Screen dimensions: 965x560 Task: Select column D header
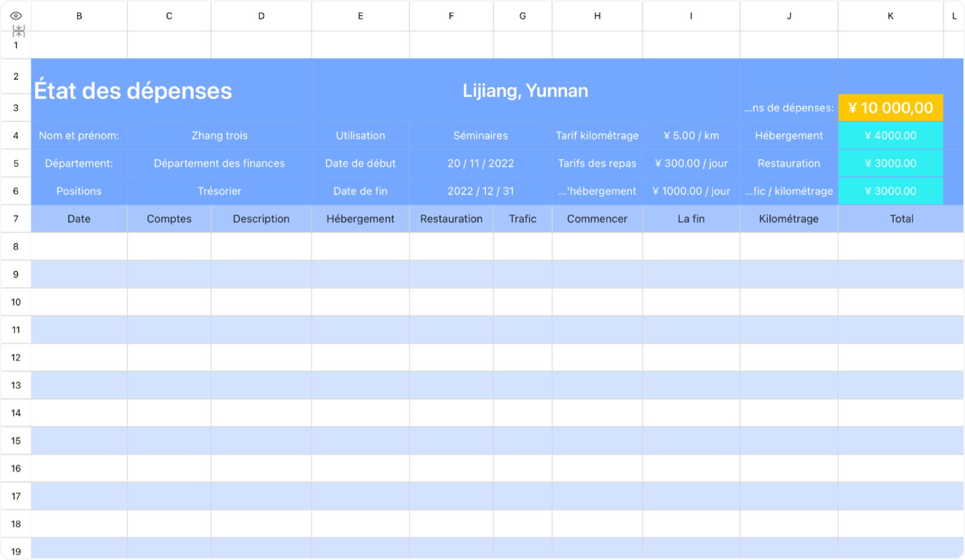point(261,16)
